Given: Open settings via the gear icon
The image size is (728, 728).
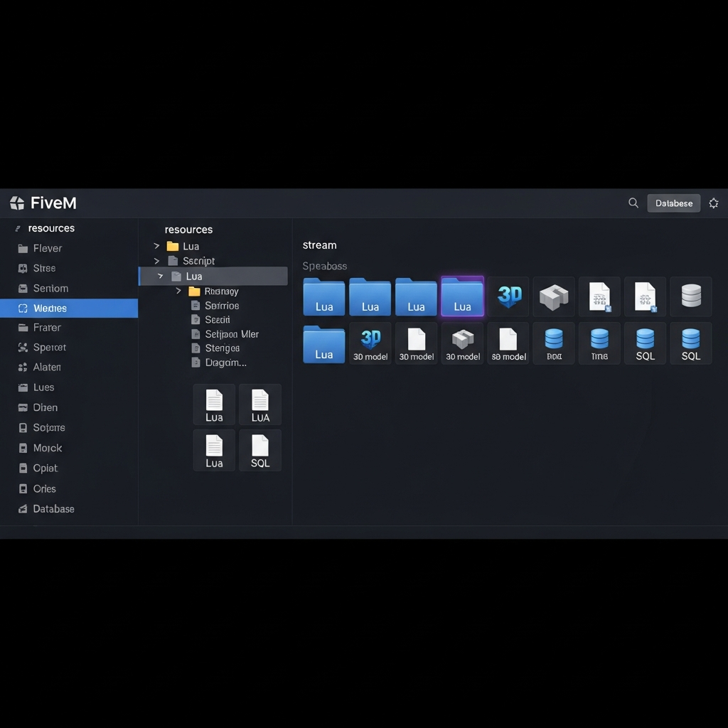Looking at the screenshot, I should point(714,203).
